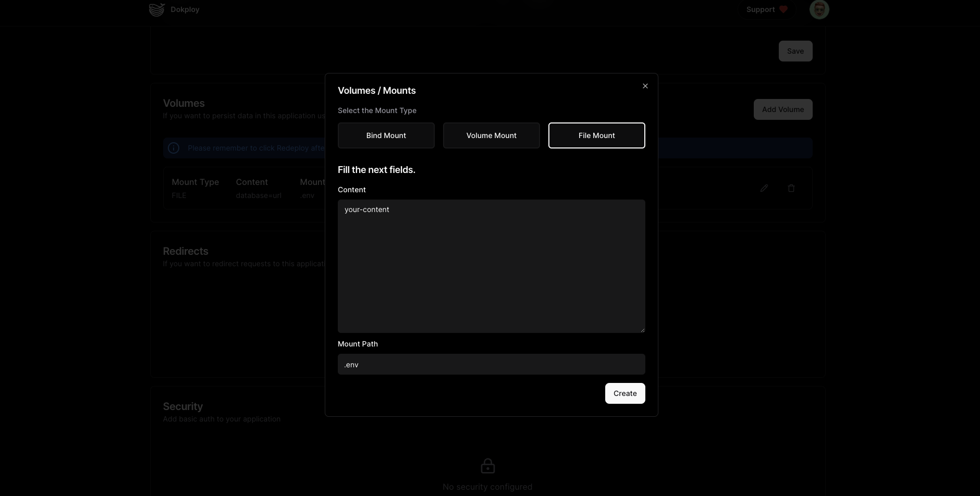Click the Add Volume button
The image size is (980, 496).
click(x=783, y=109)
